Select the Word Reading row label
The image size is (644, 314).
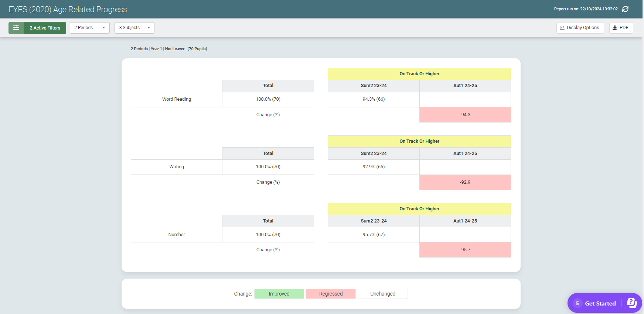pos(177,99)
